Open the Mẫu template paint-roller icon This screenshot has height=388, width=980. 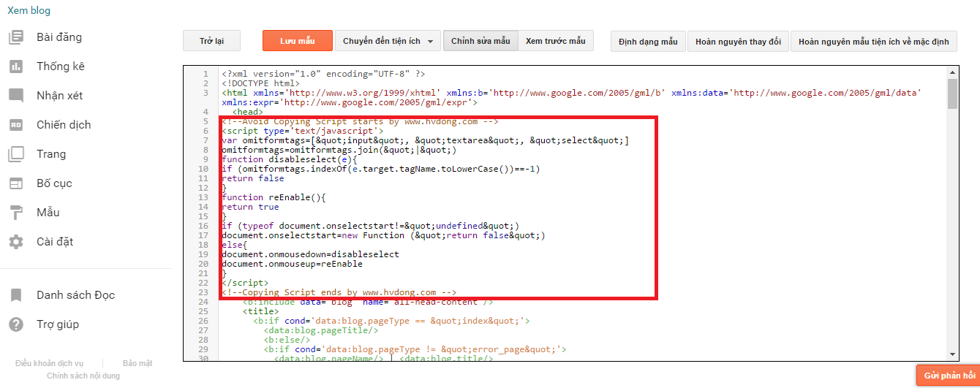pyautogui.click(x=15, y=213)
